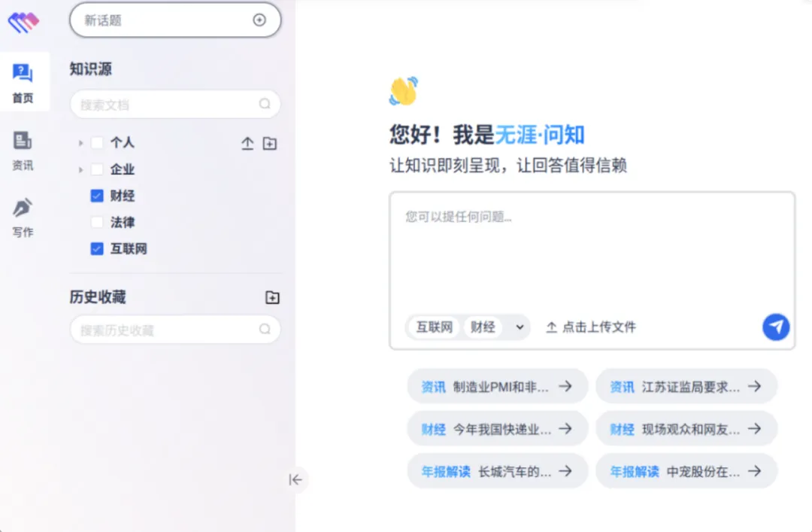Open suggestion 中宠股份在...
This screenshot has height=532, width=812.
tap(686, 471)
